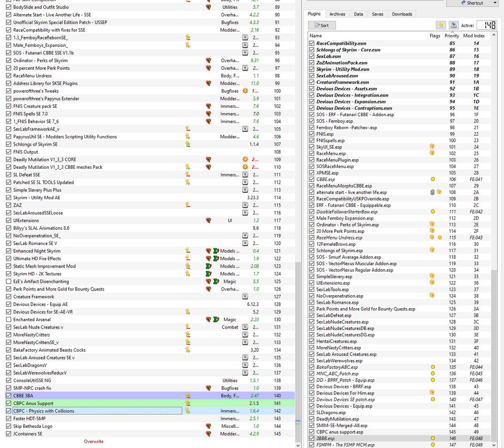504x448 pixels.
Task: Click conflict lightning icon on CBBE 3BA row
Action: coord(188,396)
